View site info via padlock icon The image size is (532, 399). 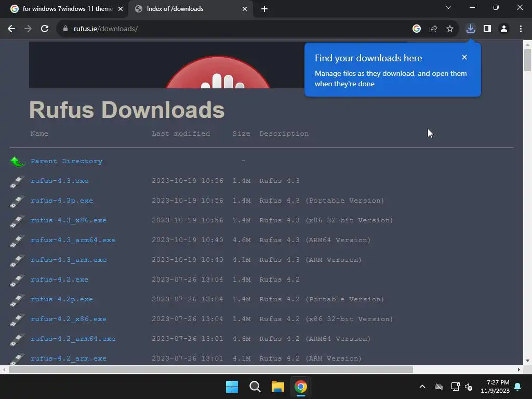coord(65,29)
